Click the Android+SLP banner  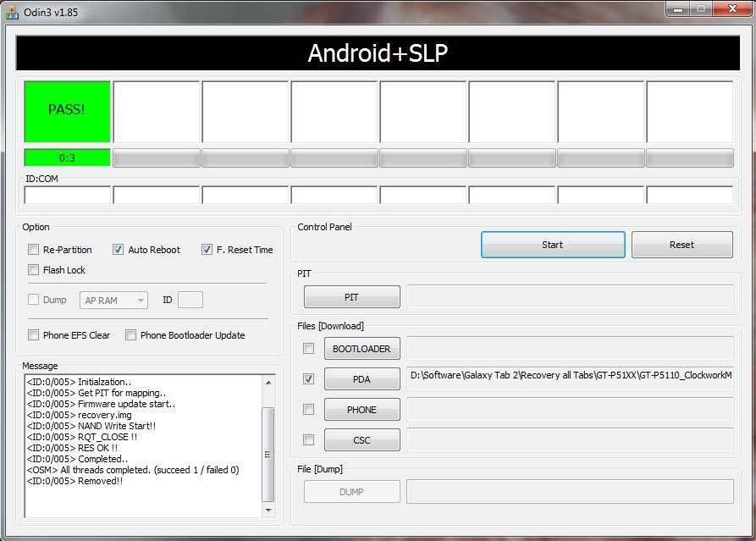coord(378,53)
